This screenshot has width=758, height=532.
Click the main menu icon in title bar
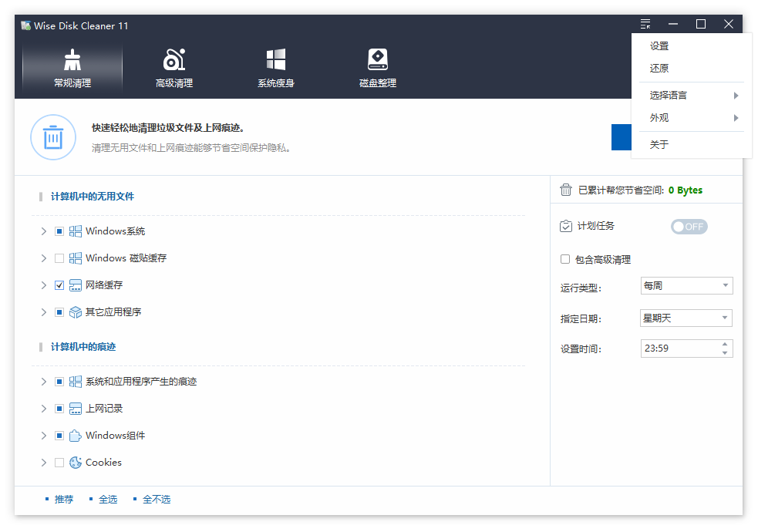tap(645, 25)
